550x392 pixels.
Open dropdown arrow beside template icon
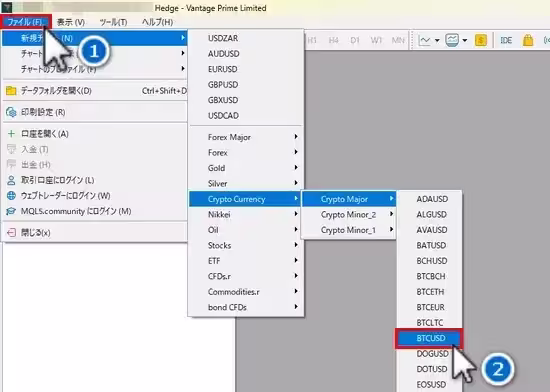pos(465,40)
